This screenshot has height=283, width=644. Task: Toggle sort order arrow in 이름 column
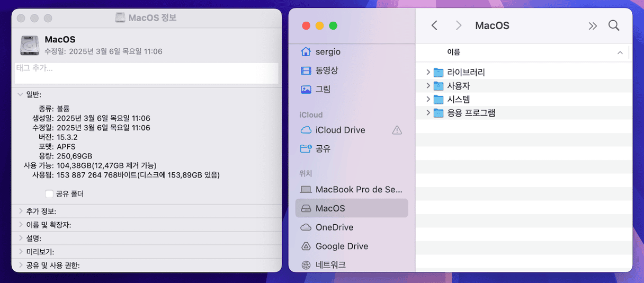coord(620,52)
